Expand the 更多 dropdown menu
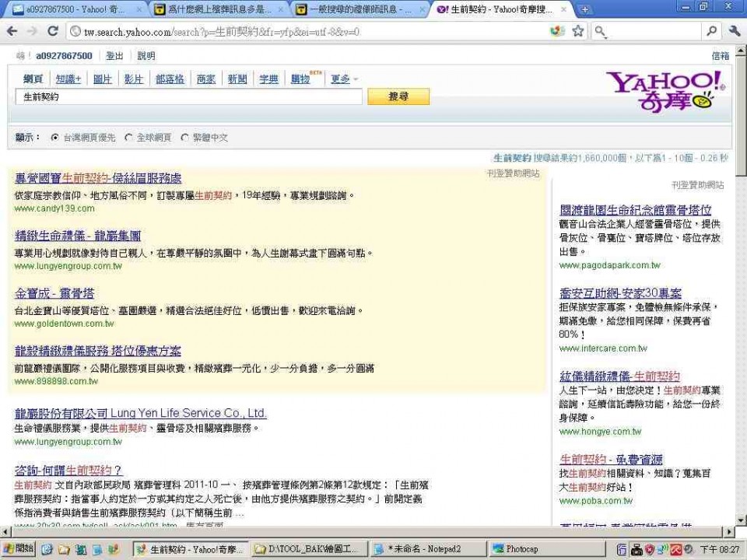The width and height of the screenshot is (747, 560). [344, 79]
